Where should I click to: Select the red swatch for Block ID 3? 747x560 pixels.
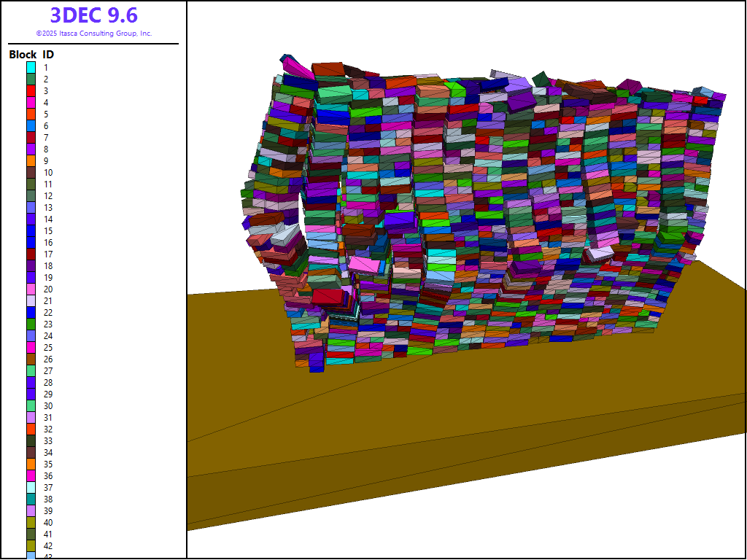click(x=31, y=90)
